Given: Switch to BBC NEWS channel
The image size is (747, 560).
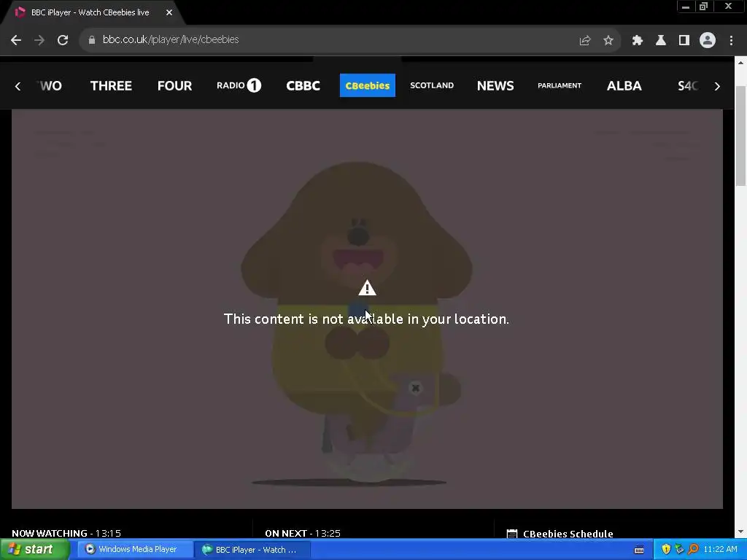Looking at the screenshot, I should pyautogui.click(x=495, y=86).
